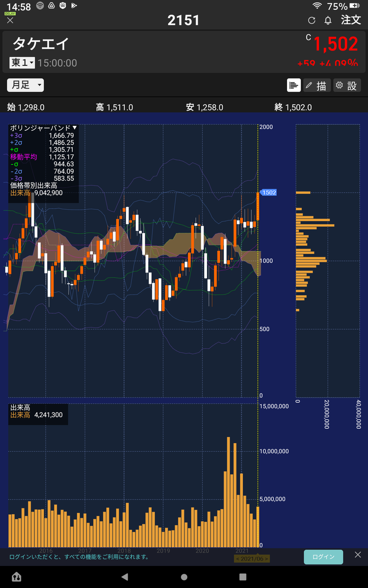Screen dimensions: 368x588
Task: Open the 東1 market selector dropdown
Action: click(x=22, y=63)
